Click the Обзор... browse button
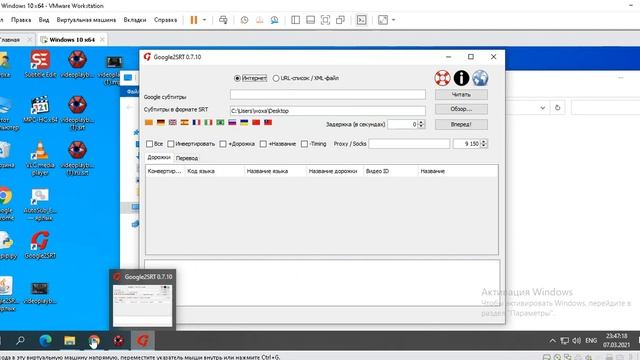This screenshot has width=640, height=360. click(x=461, y=109)
